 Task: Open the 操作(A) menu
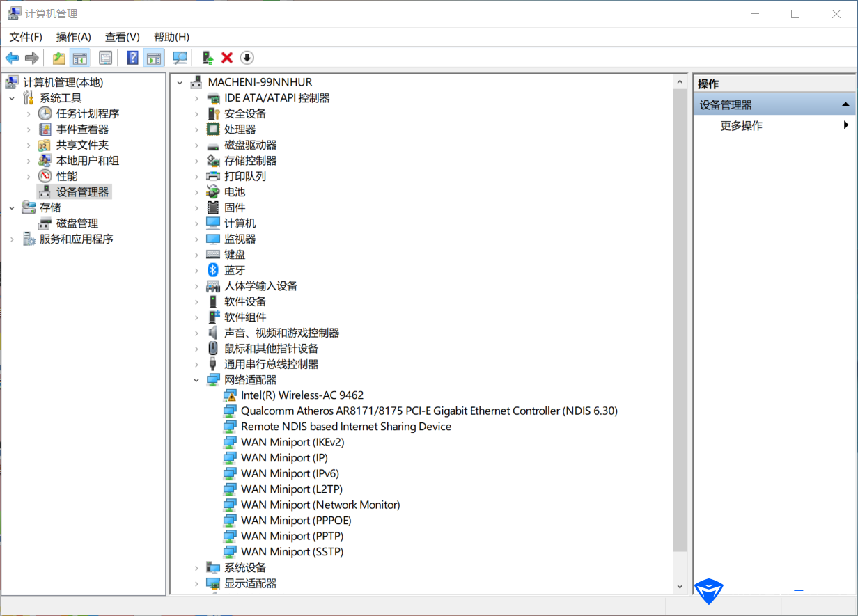pyautogui.click(x=74, y=37)
